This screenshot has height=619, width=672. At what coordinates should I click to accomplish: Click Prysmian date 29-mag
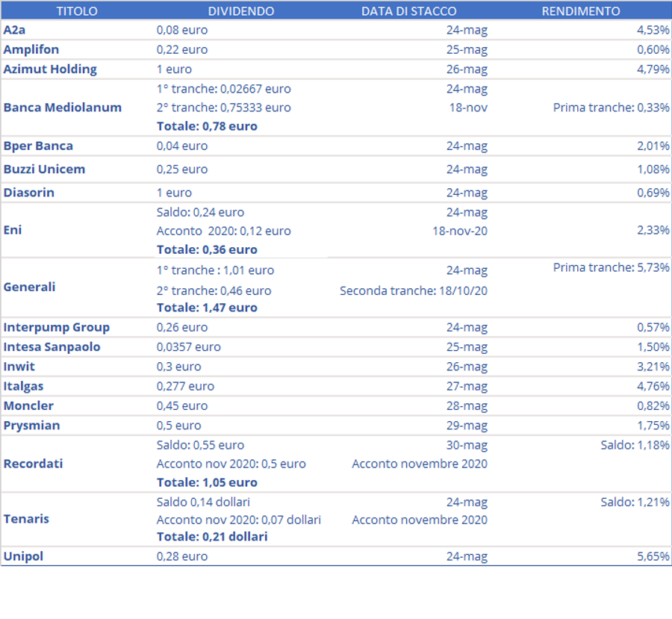tap(467, 426)
